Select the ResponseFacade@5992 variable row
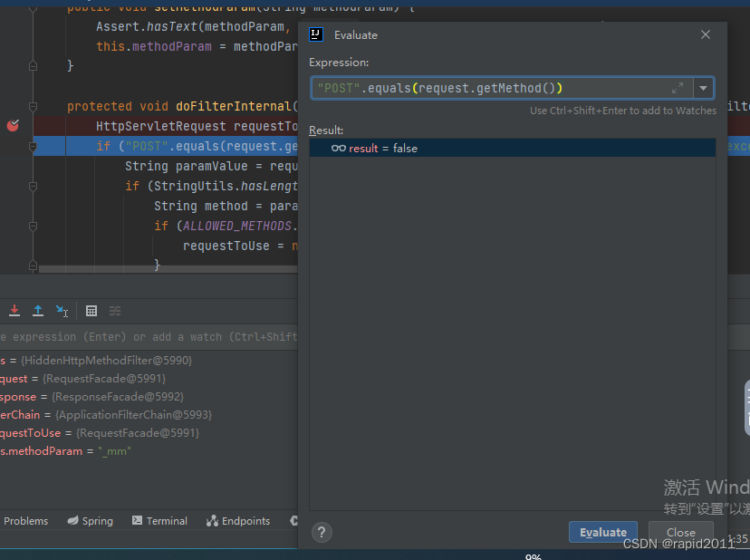750x560 pixels. coord(149,397)
